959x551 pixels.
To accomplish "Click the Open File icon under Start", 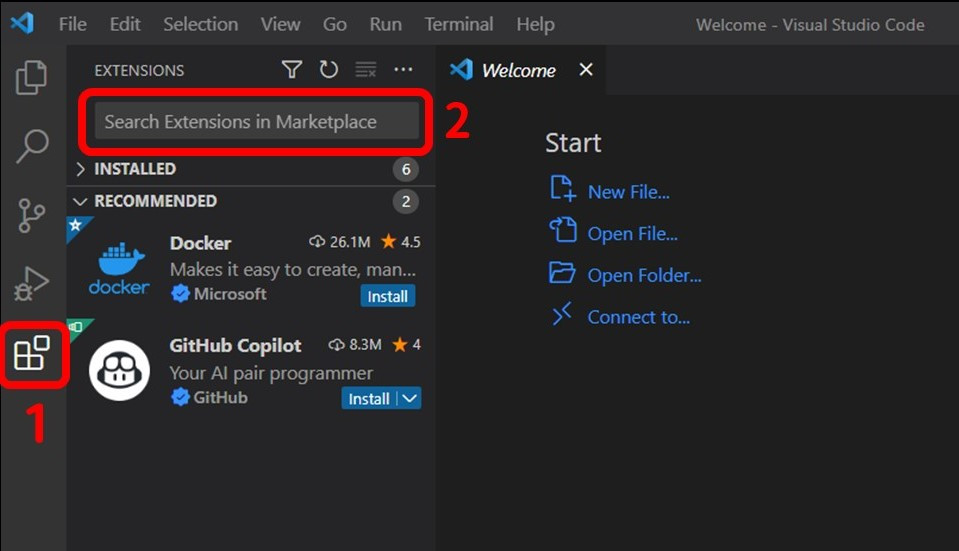I will (x=563, y=230).
